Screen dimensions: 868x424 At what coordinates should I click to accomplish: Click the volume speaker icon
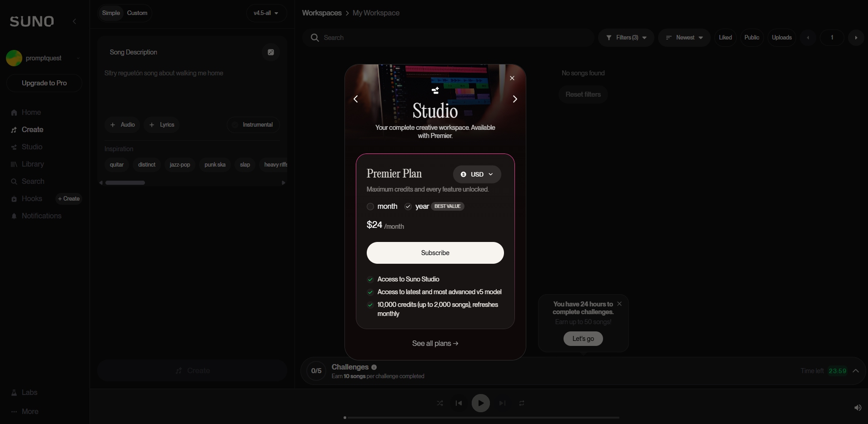pyautogui.click(x=858, y=408)
